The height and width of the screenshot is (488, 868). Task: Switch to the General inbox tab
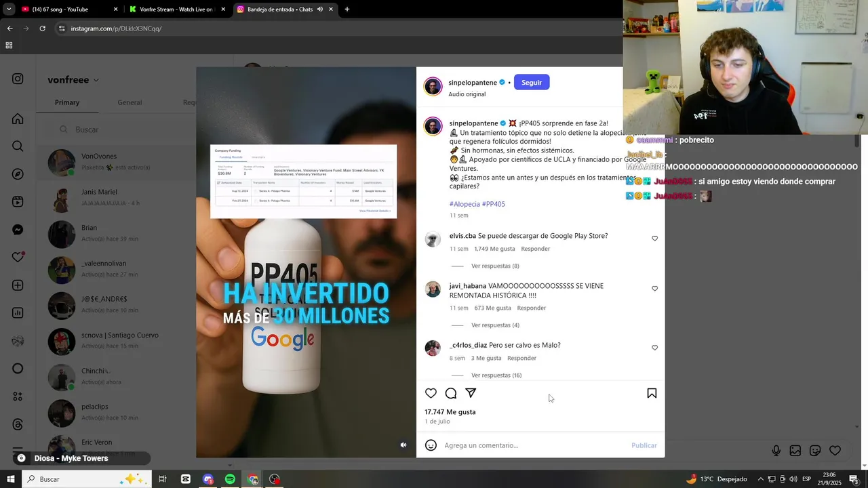pos(130,102)
